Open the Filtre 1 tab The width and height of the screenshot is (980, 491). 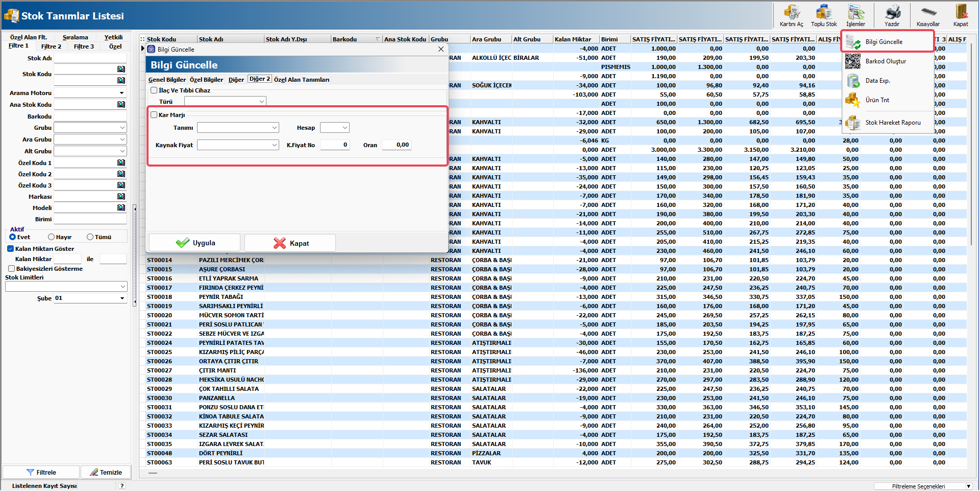(x=18, y=45)
